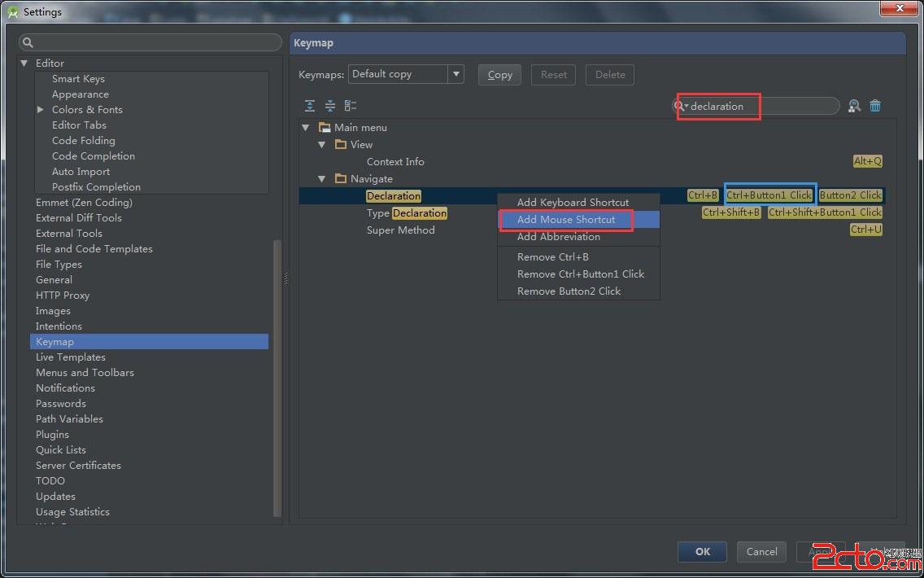The image size is (924, 578).
Task: Collapse the Navigate node in keymap tree
Action: point(321,179)
